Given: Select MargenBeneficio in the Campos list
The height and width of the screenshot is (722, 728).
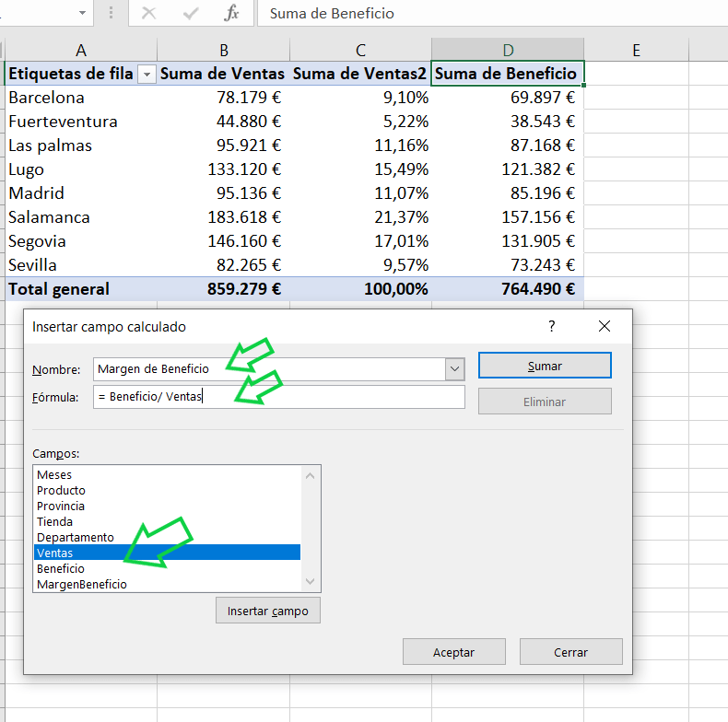Looking at the screenshot, I should point(167,584).
